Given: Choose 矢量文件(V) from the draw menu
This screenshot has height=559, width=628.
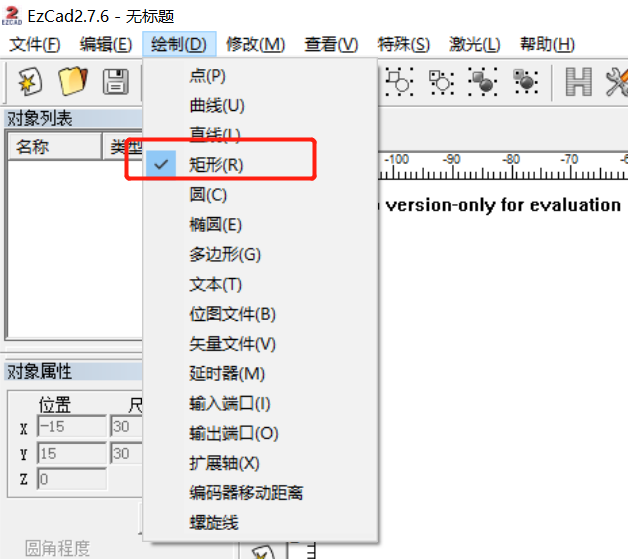Looking at the screenshot, I should click(260, 344).
